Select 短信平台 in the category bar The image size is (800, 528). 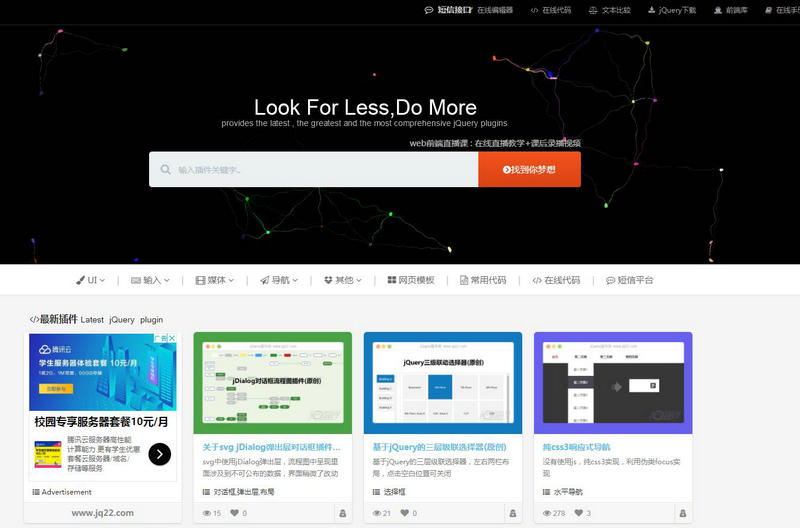(x=629, y=280)
